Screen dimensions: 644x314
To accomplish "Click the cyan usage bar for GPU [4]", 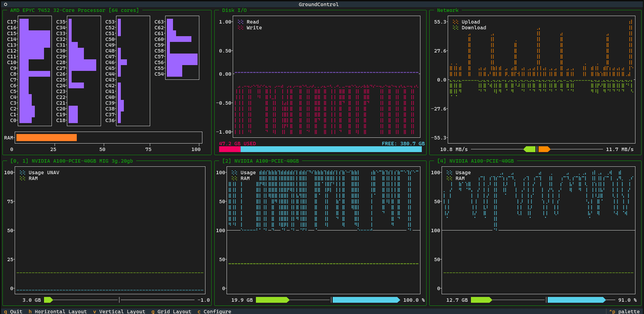I will tap(576, 300).
